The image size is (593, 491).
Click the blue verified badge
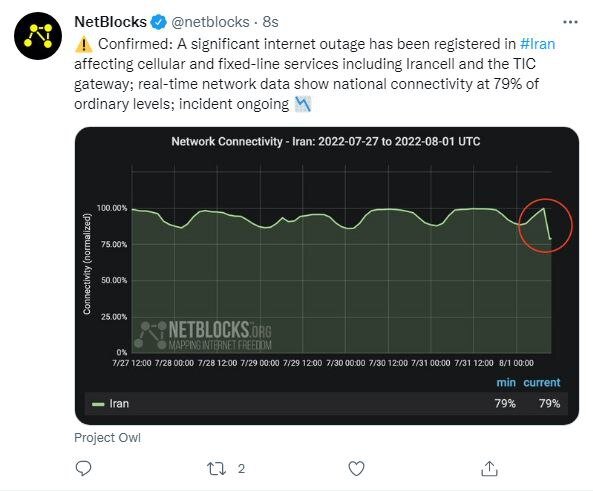[x=158, y=22]
